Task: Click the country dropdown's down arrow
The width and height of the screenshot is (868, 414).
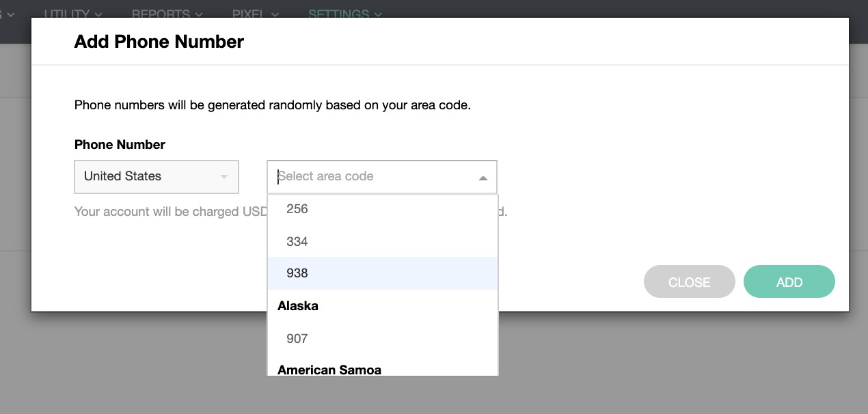Action: (223, 178)
